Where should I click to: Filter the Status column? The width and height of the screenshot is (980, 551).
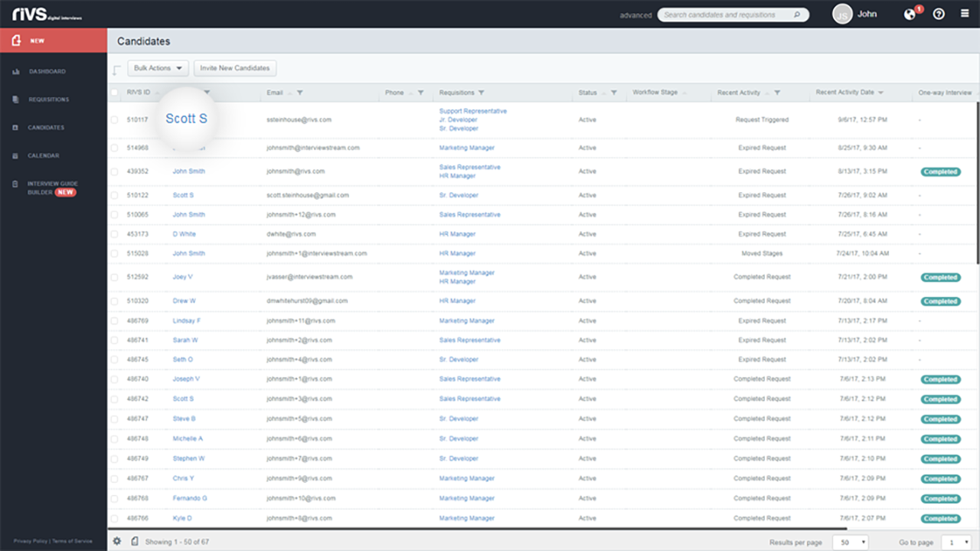click(613, 93)
